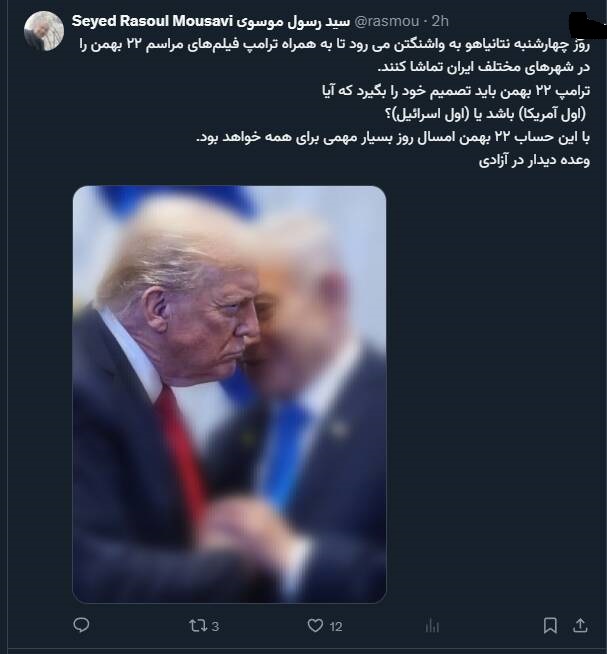Click the like count 12
Viewport: 607px width, 654px height.
[x=336, y=626]
